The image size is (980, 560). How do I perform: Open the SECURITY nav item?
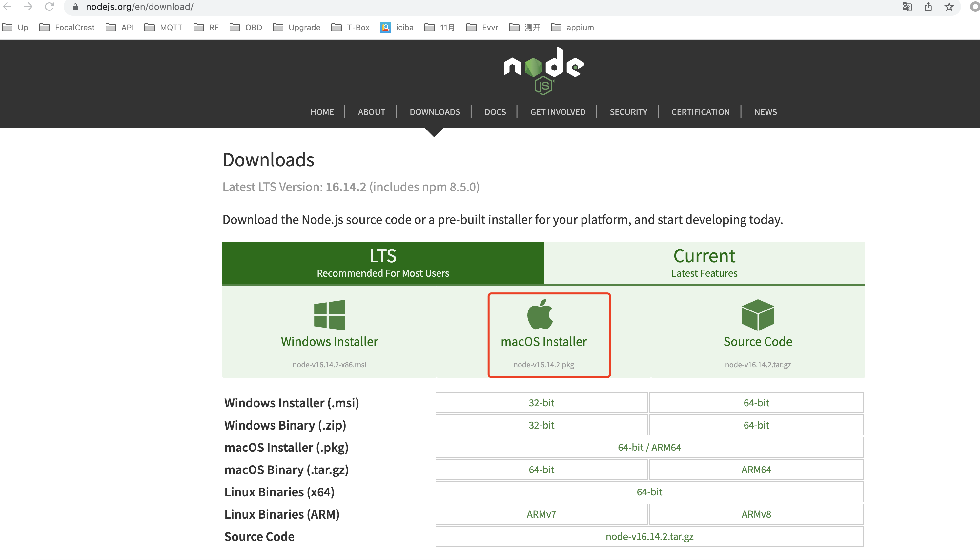point(628,112)
